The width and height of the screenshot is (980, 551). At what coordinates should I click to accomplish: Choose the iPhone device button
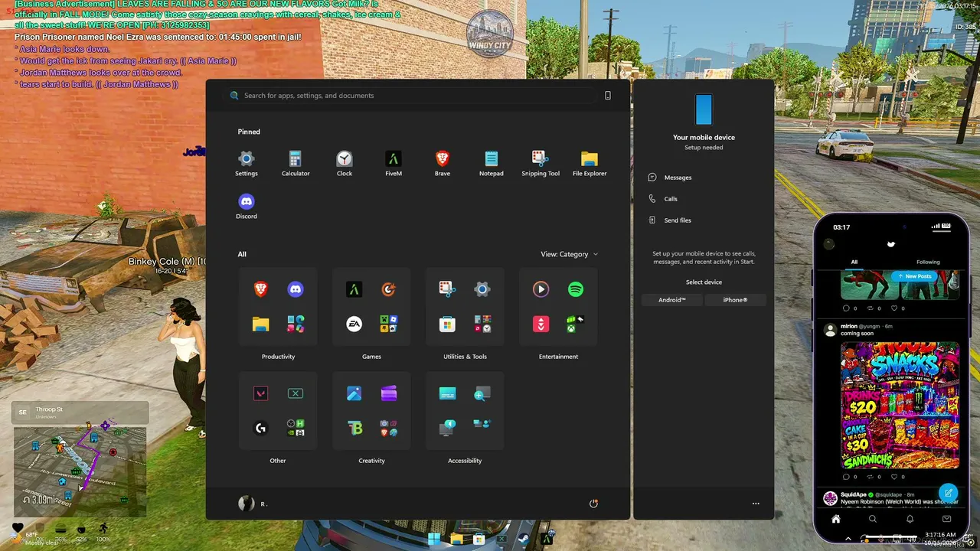click(735, 300)
